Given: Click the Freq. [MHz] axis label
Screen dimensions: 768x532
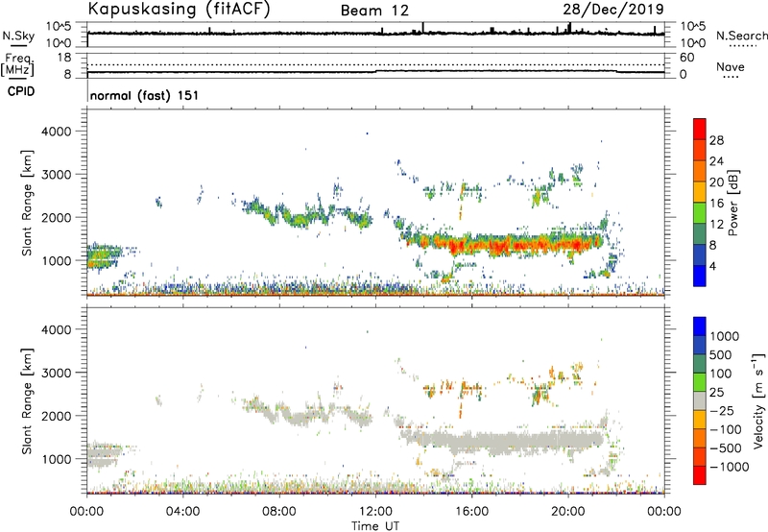Looking at the screenshot, I should pyautogui.click(x=18, y=64).
